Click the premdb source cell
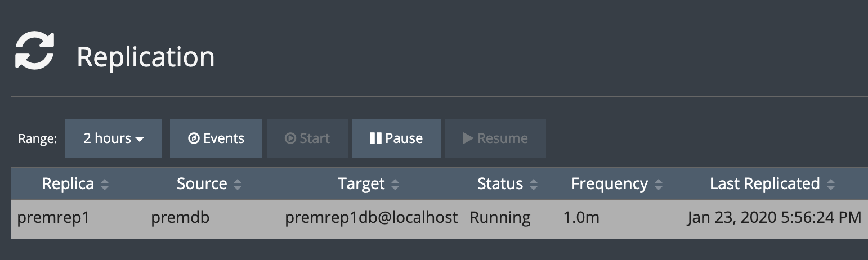Image resolution: width=868 pixels, height=260 pixels. [x=180, y=218]
